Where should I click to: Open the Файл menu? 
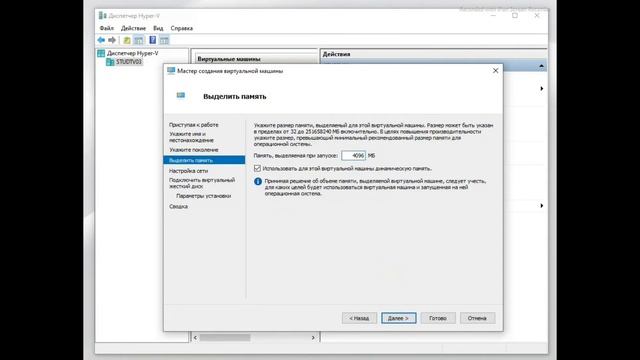coord(107,28)
